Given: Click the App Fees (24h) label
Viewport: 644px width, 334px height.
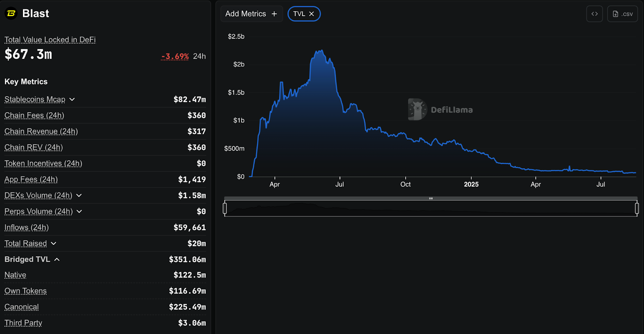Looking at the screenshot, I should coord(31,179).
